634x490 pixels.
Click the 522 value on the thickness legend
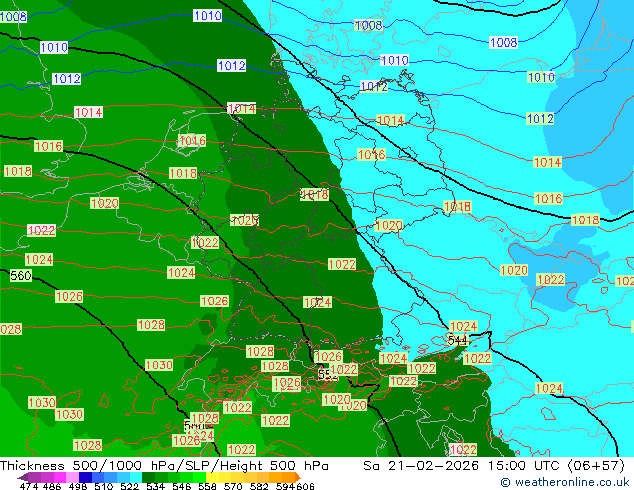[130, 486]
